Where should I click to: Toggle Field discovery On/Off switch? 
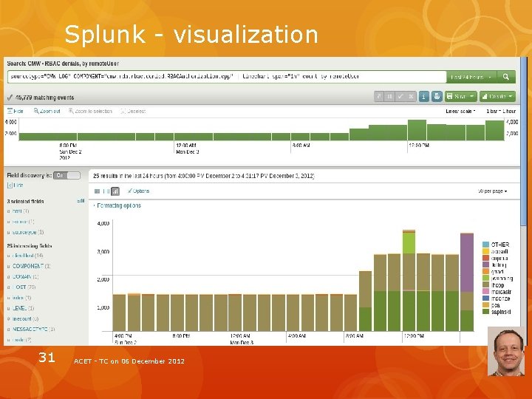click(66, 175)
